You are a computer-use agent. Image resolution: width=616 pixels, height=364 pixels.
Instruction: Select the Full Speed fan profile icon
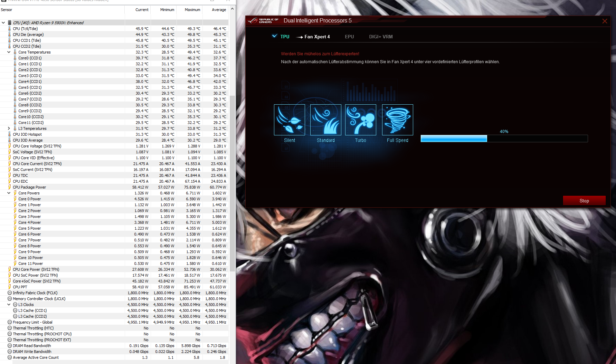coord(398,120)
